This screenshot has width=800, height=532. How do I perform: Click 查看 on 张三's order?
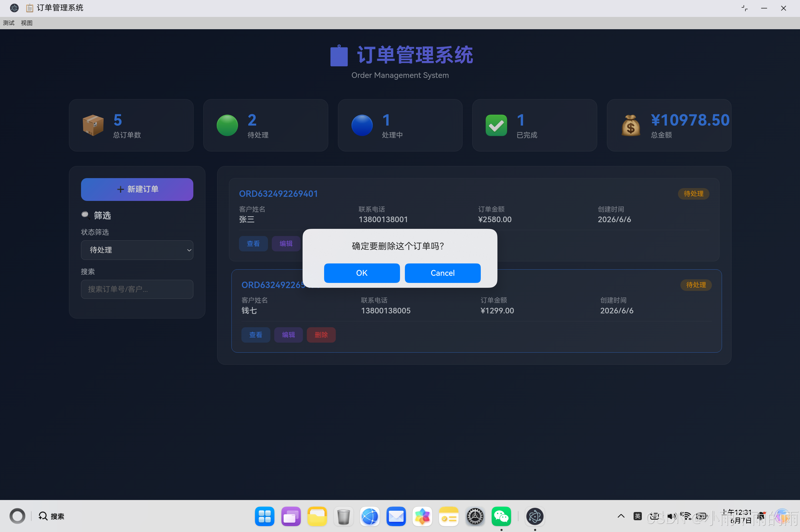coord(253,244)
